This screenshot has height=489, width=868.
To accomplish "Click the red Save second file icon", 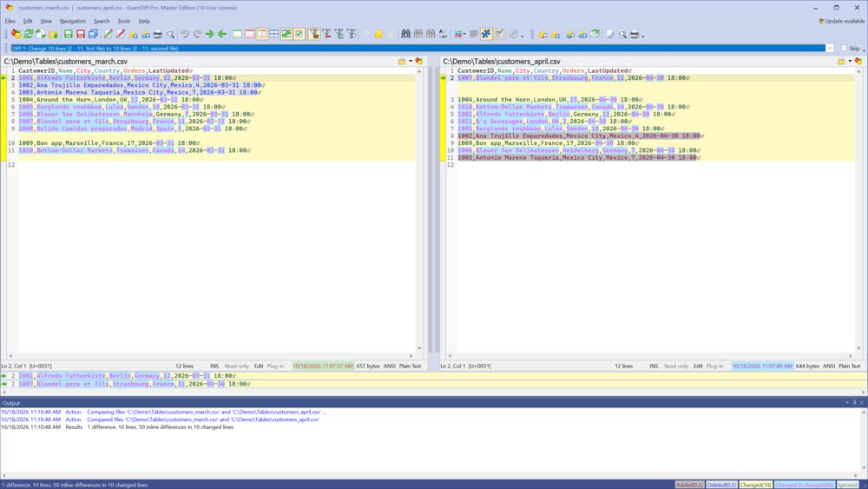I will [x=81, y=35].
